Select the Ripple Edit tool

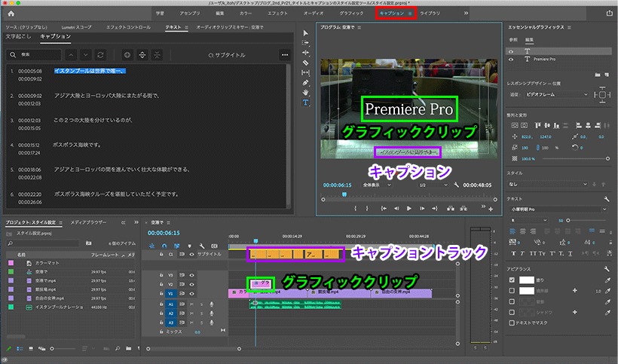coord(305,53)
